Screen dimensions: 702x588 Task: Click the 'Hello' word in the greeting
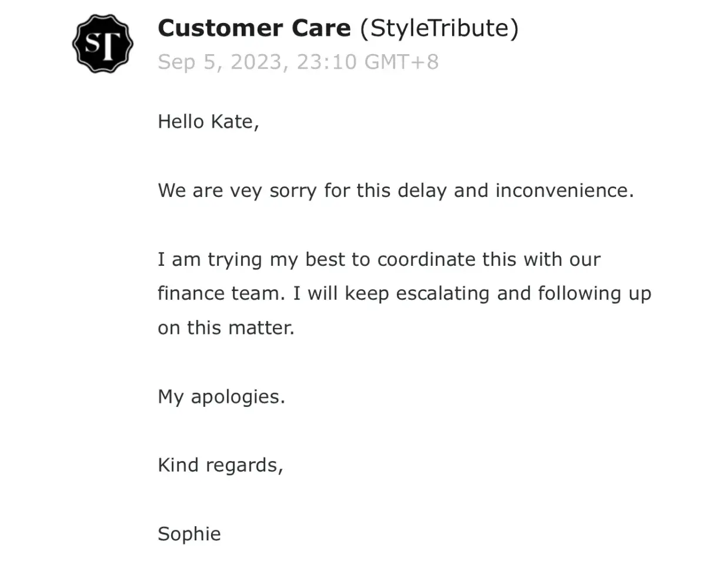pos(181,122)
